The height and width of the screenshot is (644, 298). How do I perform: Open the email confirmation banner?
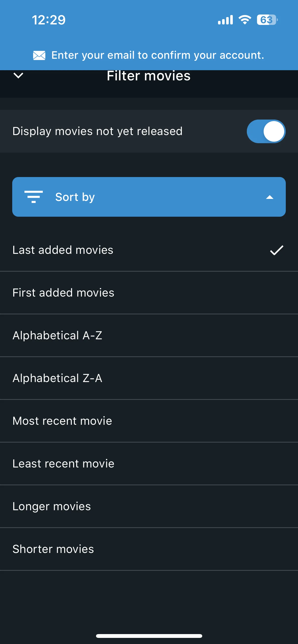149,55
